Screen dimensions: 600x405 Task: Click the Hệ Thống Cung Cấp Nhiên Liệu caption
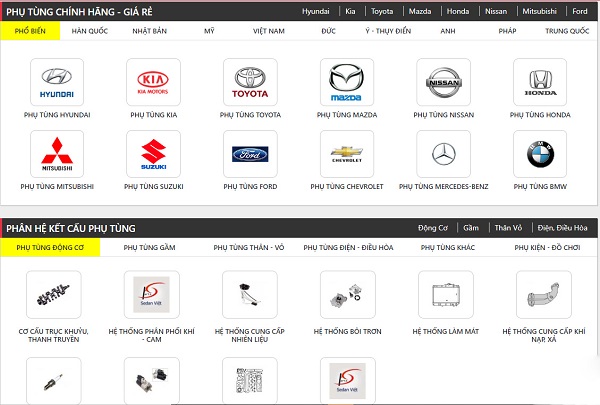pos(249,335)
